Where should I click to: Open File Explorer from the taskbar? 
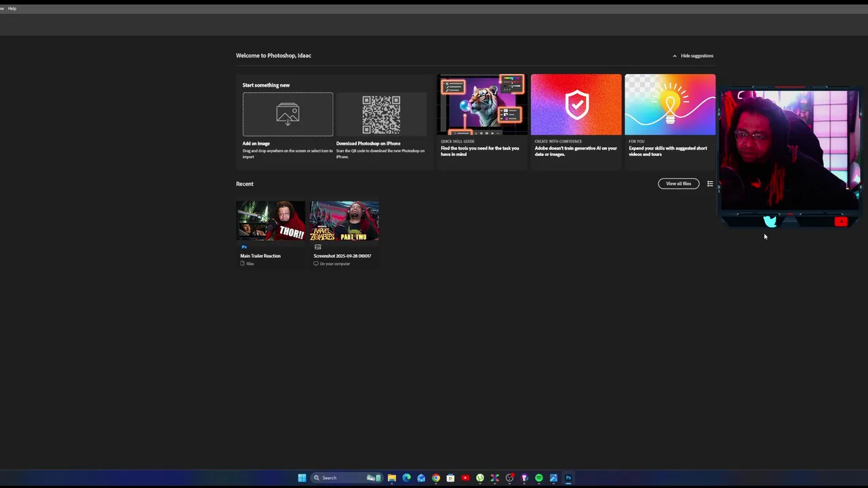(391, 478)
